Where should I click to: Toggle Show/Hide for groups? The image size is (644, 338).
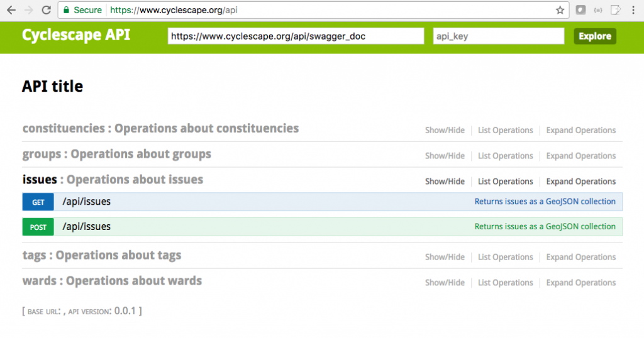(445, 156)
